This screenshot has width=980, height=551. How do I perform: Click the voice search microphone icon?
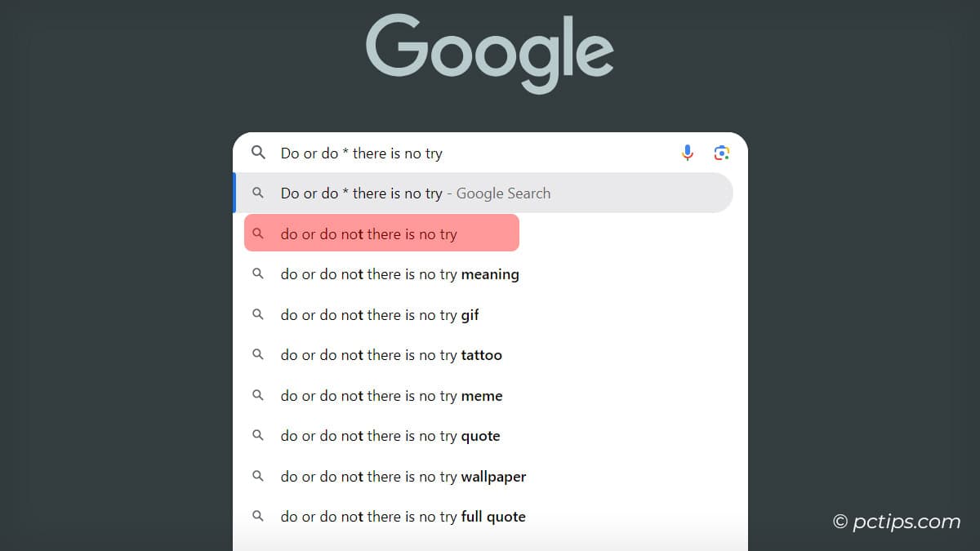click(687, 153)
